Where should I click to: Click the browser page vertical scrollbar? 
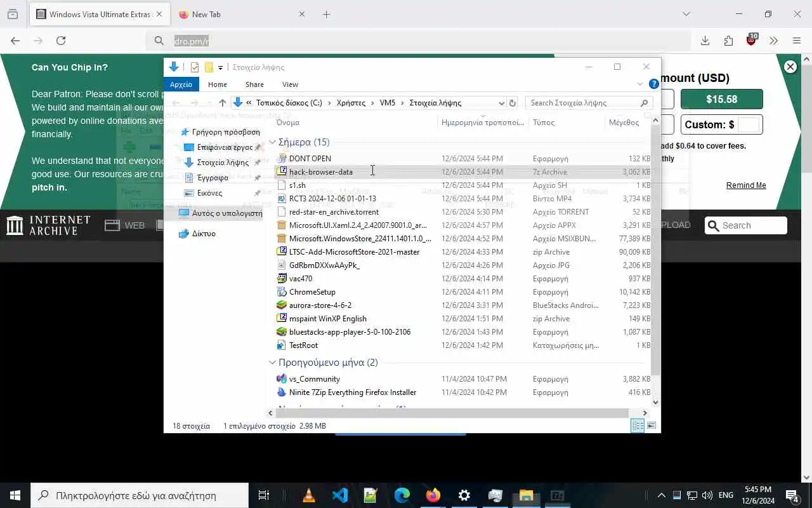(807, 119)
